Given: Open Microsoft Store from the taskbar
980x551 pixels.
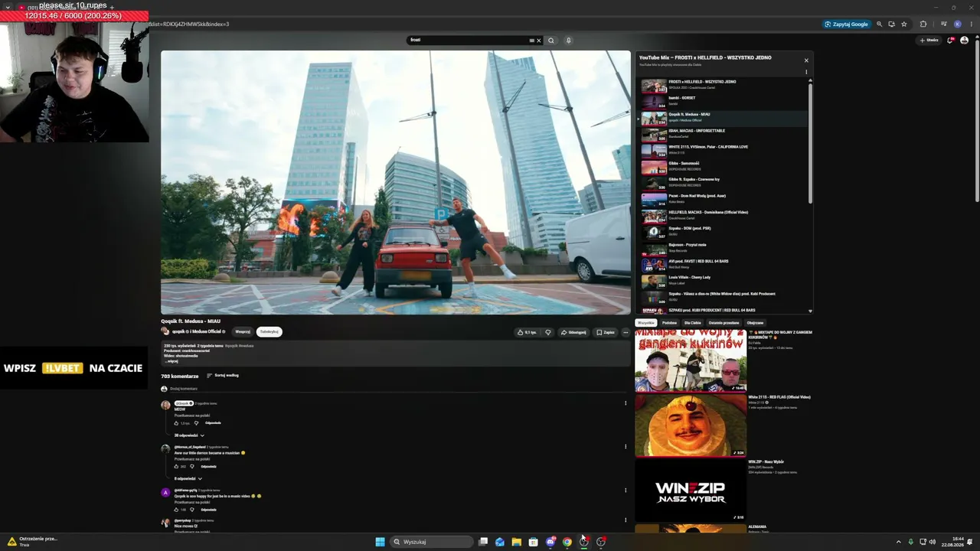Looking at the screenshot, I should pos(533,542).
